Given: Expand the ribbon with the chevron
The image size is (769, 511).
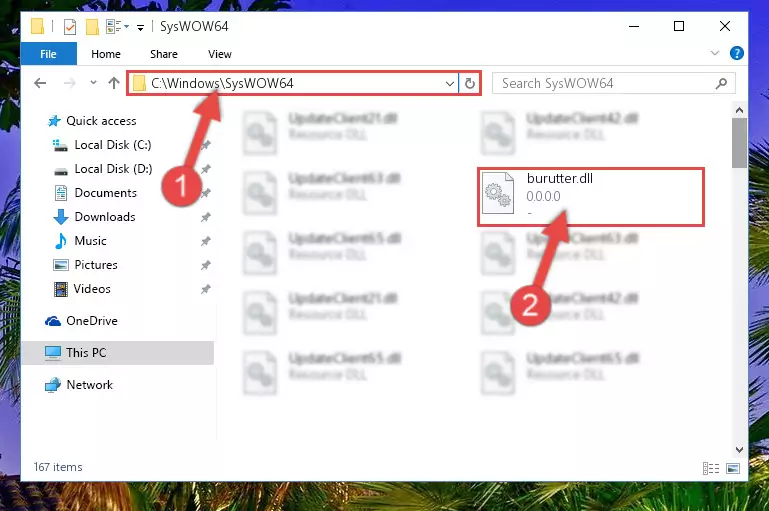Looking at the screenshot, I should tap(715, 53).
